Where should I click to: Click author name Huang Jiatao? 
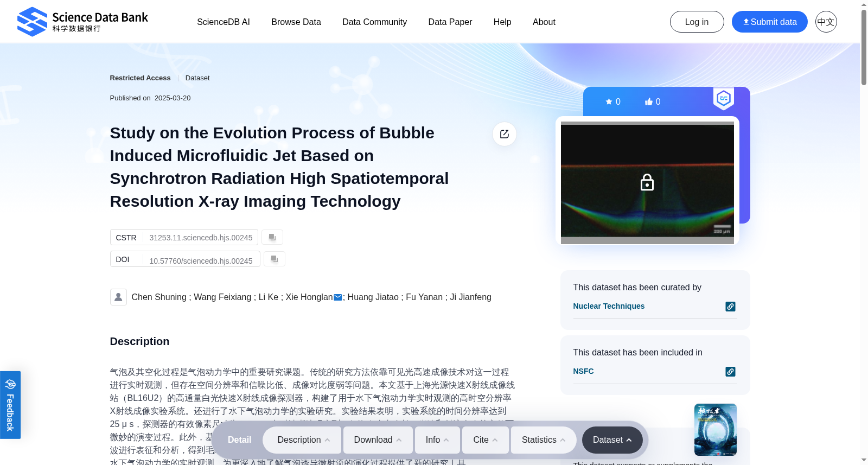click(x=373, y=297)
